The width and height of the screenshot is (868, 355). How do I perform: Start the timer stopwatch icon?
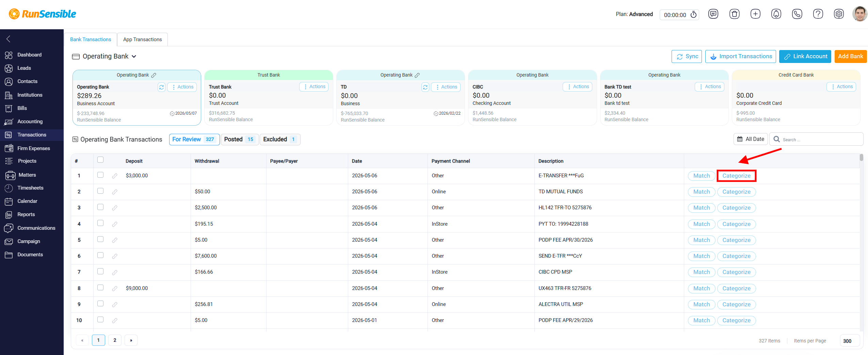[x=693, y=15]
